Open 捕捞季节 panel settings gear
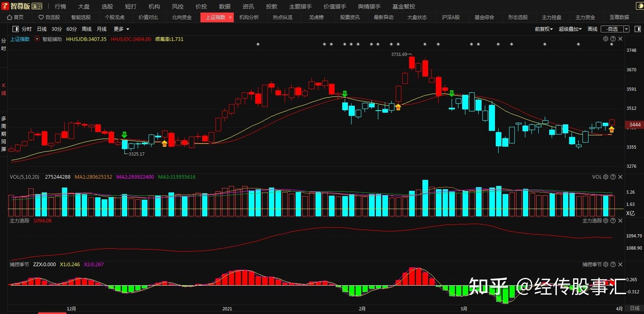Image resolution: width=644 pixels, height=314 pixels. pyautogui.click(x=606, y=265)
